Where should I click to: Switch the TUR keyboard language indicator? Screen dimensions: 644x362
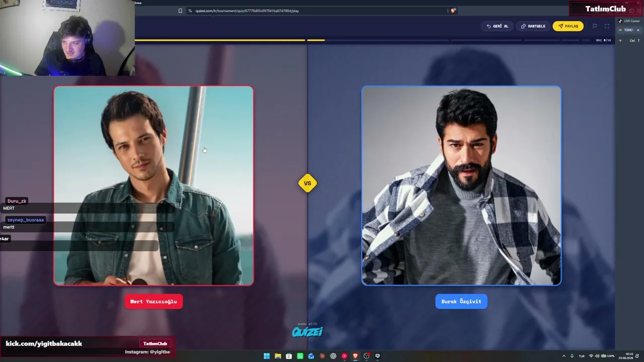[x=582, y=356]
